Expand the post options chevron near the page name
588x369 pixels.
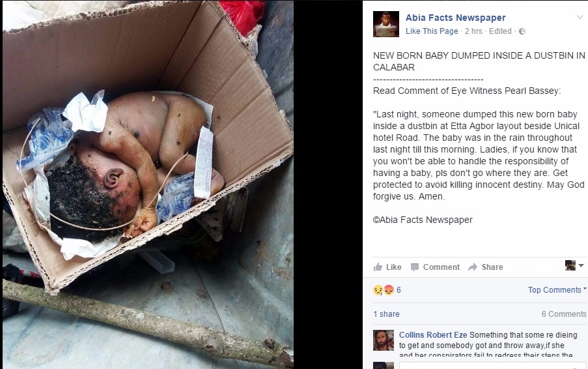(x=580, y=17)
